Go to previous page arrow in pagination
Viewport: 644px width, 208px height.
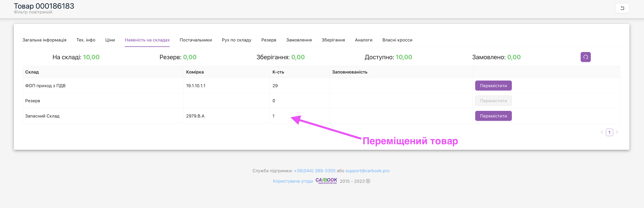coord(602,132)
